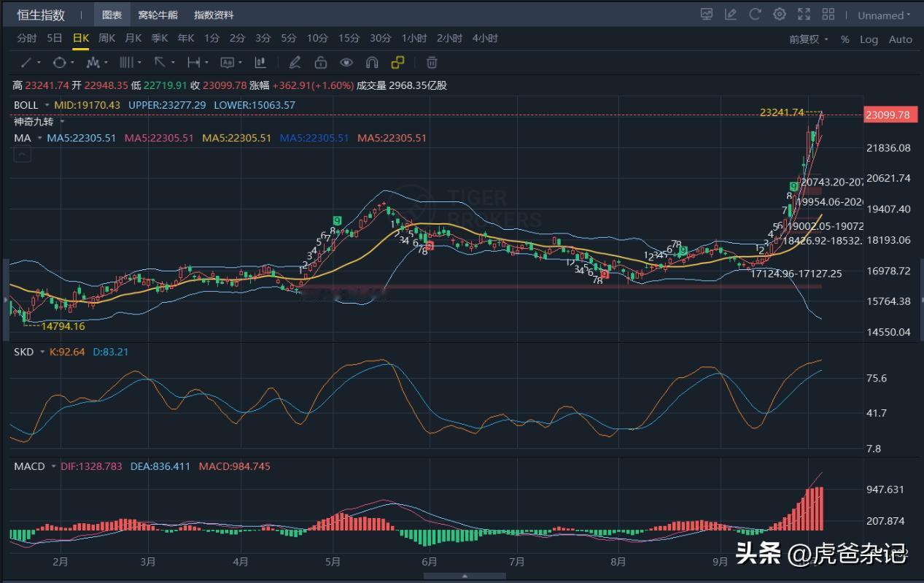Select the wave pattern drawing tool
924x583 pixels.
tap(93, 63)
